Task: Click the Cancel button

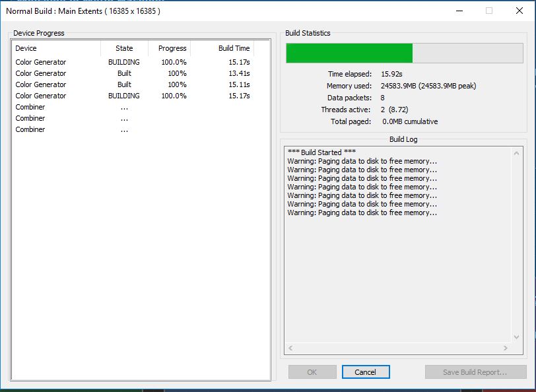Action: coord(366,372)
